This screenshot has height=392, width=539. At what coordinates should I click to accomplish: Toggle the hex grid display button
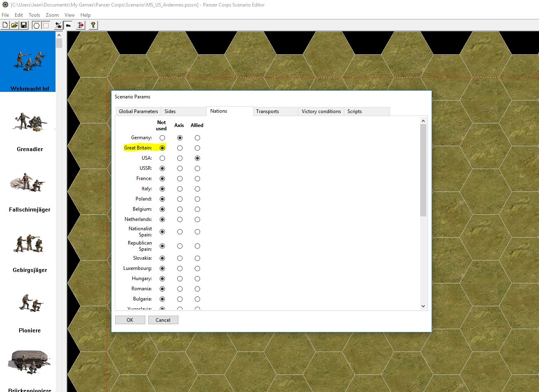tap(36, 25)
